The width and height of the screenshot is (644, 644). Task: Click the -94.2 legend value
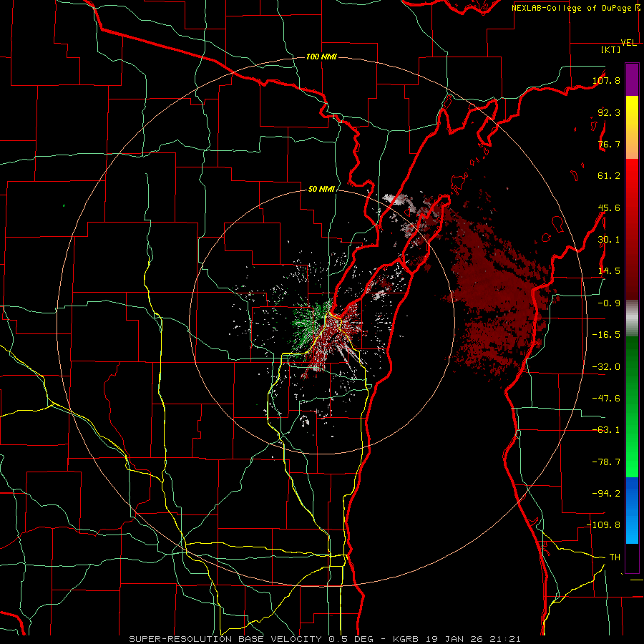point(606,494)
